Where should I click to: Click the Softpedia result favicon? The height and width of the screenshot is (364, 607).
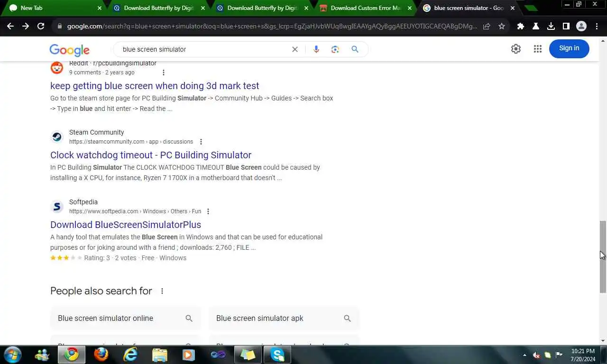(57, 207)
